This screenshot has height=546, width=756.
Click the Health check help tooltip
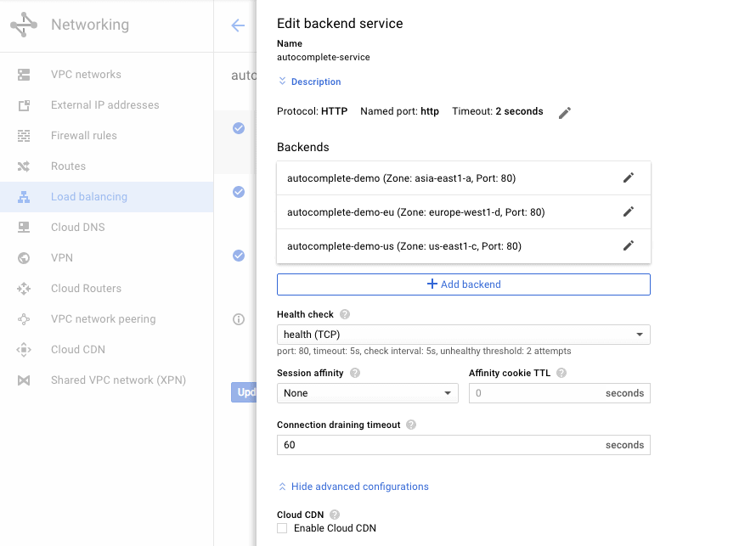pos(344,313)
